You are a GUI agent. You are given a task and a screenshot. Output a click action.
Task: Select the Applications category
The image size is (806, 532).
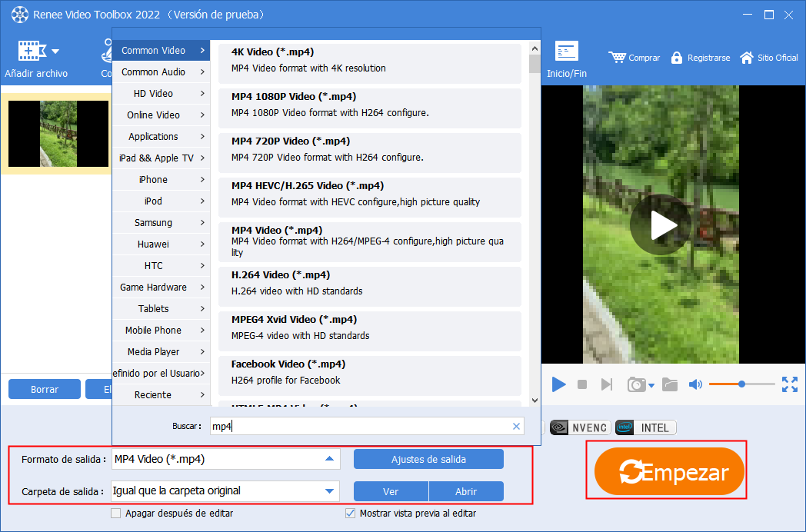(x=161, y=137)
